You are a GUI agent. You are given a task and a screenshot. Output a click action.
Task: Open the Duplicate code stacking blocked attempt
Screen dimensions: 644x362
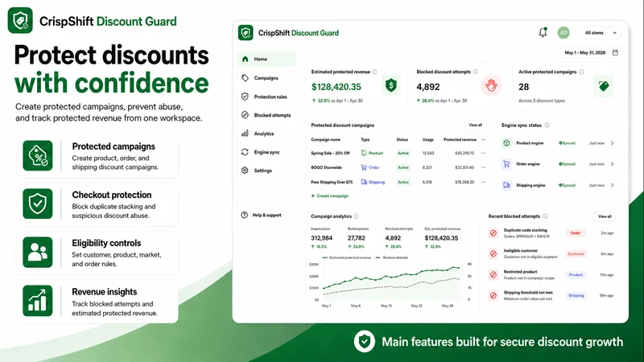[551, 233]
